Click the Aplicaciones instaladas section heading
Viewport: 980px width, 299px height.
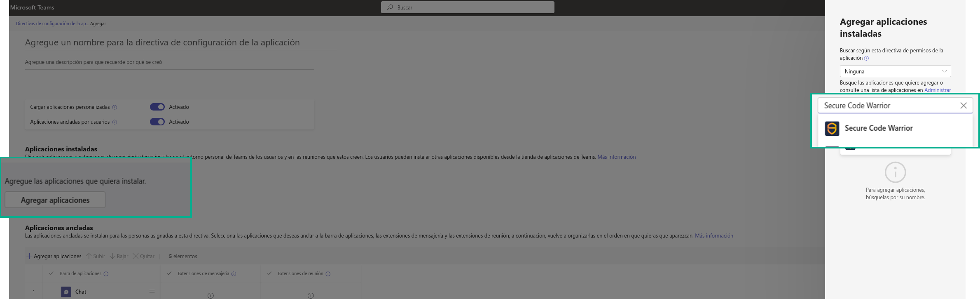click(61, 149)
